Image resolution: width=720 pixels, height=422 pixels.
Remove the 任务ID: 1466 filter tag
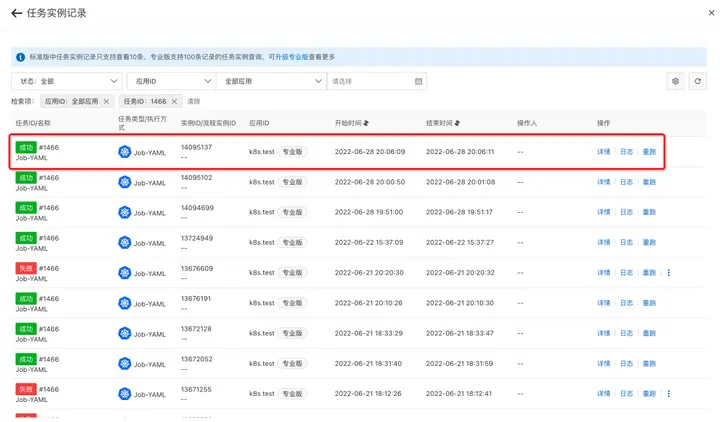click(x=174, y=101)
